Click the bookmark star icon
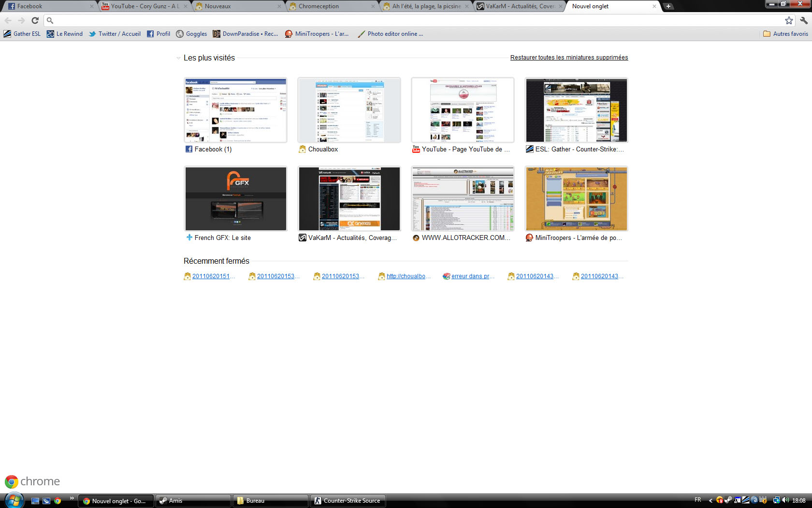 [789, 20]
